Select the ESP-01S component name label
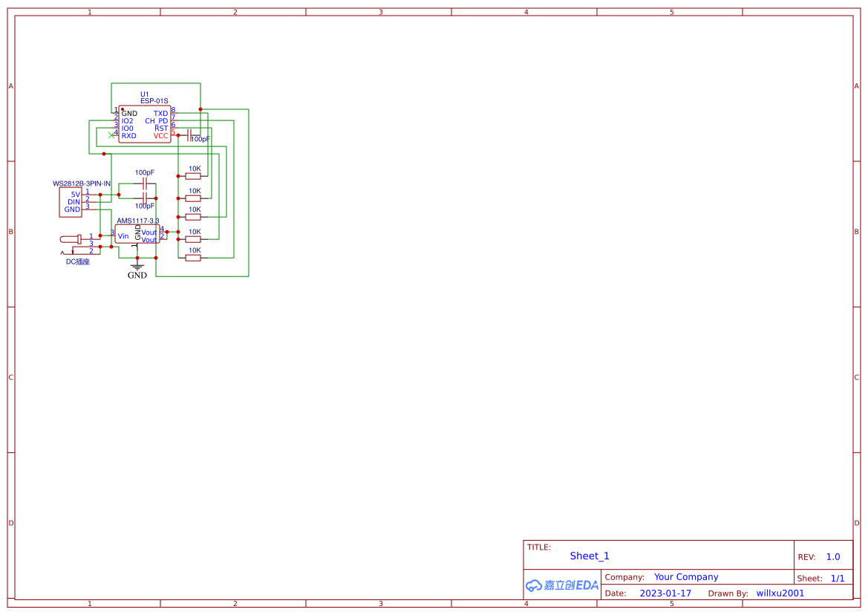The width and height of the screenshot is (868, 615). pos(154,101)
